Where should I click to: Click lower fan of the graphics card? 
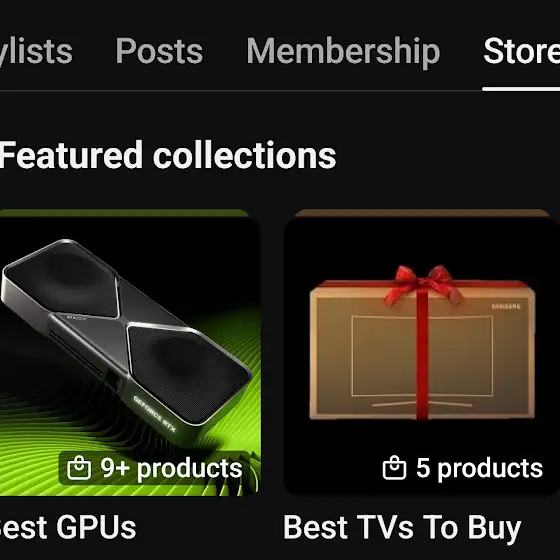pos(188,371)
